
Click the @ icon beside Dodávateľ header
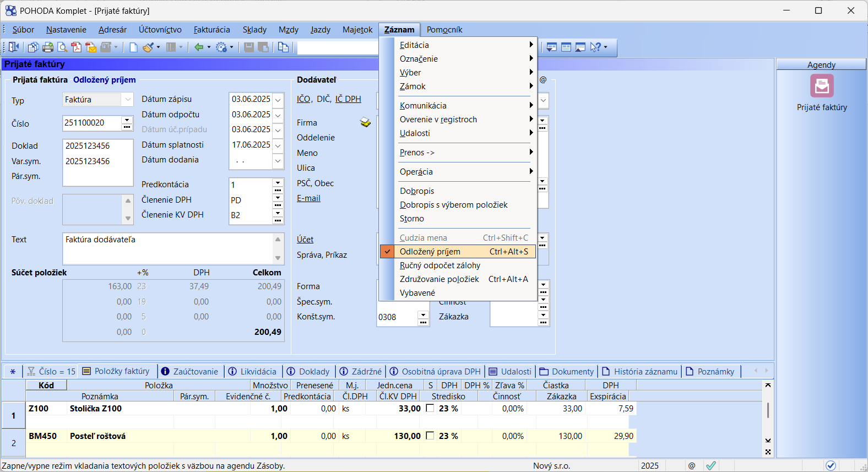click(543, 80)
